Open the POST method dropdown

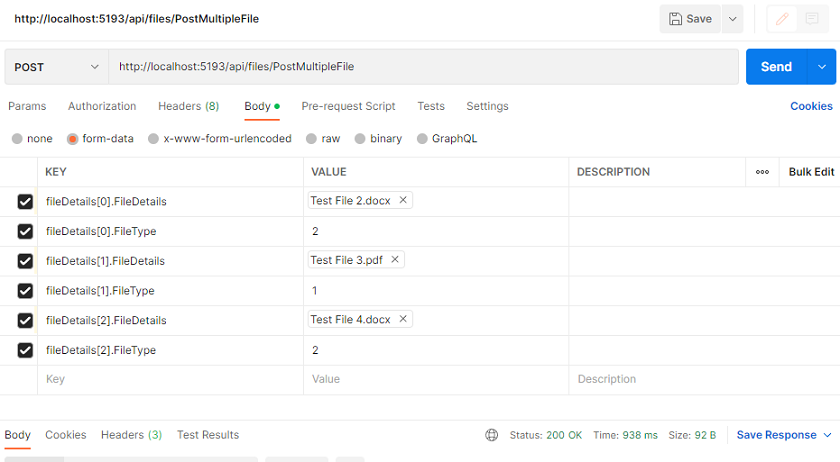coord(57,67)
